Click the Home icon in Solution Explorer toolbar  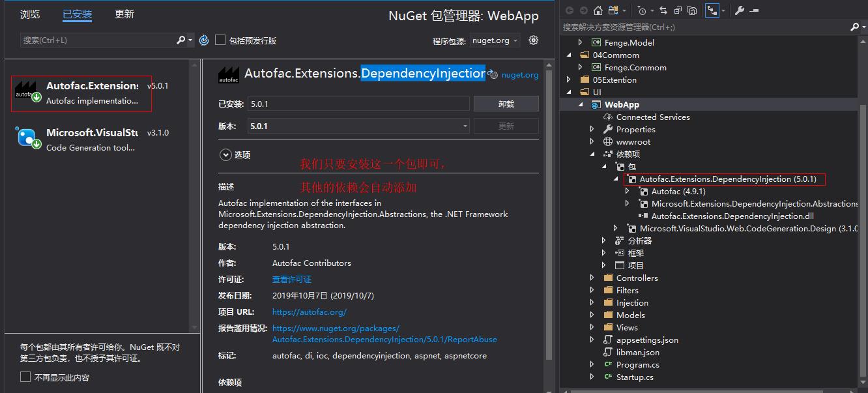[598, 10]
